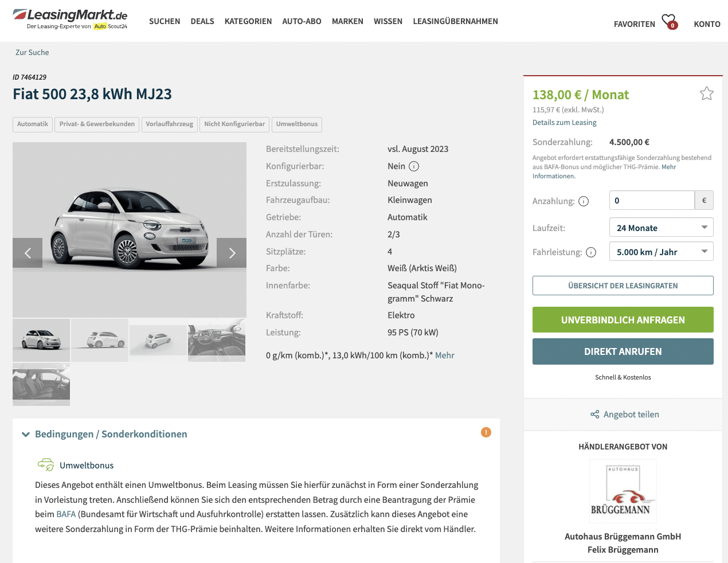This screenshot has height=563, width=728.
Task: Click the Schnell & Kostenlos note
Action: (x=623, y=377)
